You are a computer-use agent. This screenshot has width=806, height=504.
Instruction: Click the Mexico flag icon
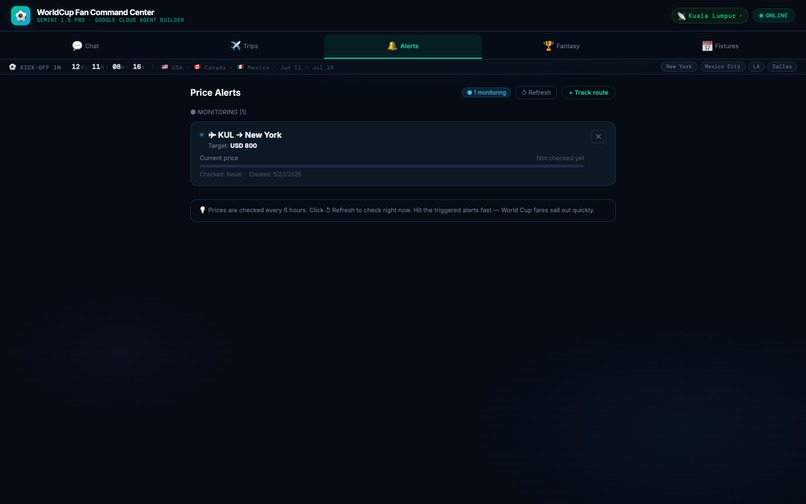[x=240, y=67]
